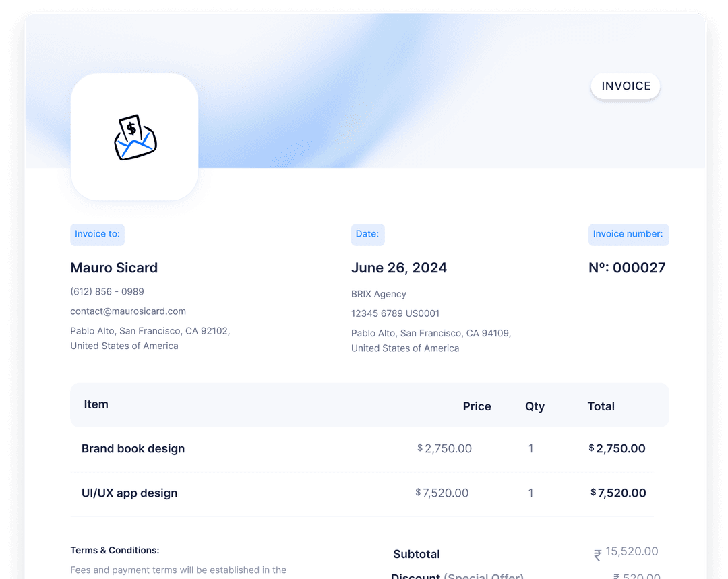Click the Price column header
Screen dimensions: 728x579
[477, 406]
